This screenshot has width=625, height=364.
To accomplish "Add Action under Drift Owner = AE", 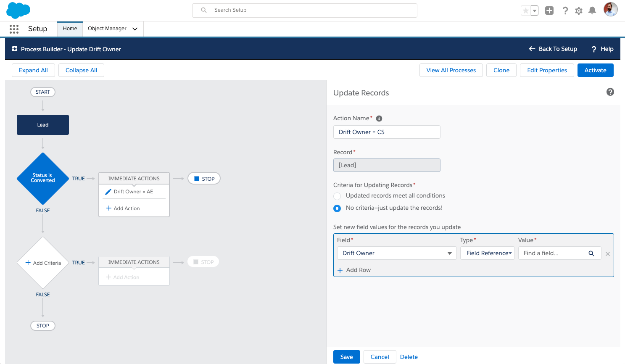I will 123,208.
